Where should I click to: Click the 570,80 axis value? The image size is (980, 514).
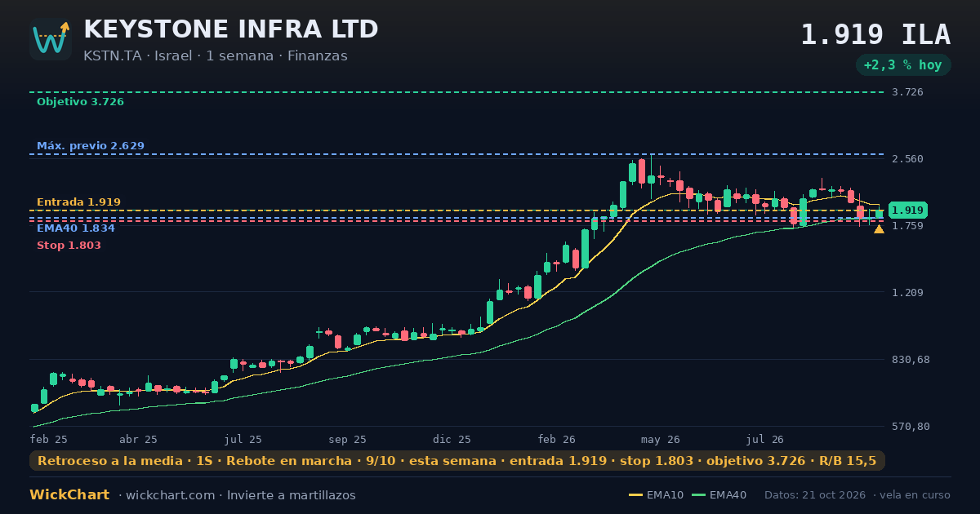pos(911,427)
